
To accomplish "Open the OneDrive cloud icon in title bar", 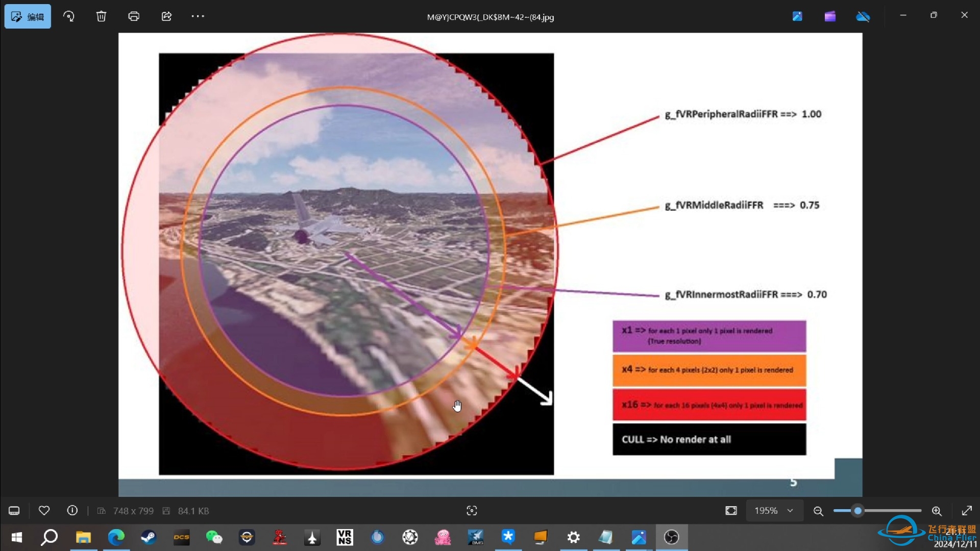I will (x=863, y=16).
